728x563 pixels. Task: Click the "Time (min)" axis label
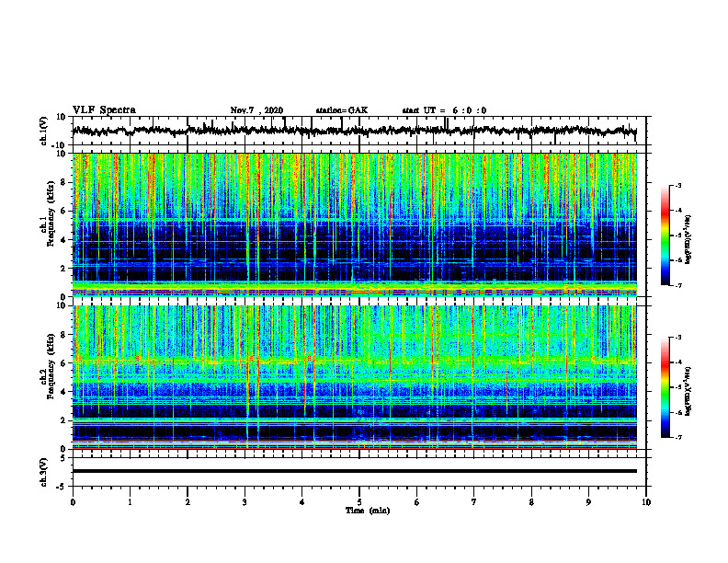click(x=368, y=511)
